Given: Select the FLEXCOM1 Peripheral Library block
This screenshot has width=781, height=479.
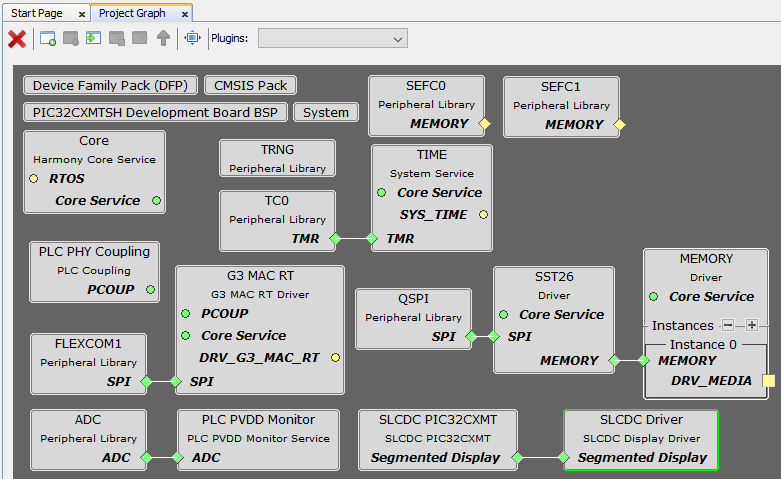Looking at the screenshot, I should (89, 364).
